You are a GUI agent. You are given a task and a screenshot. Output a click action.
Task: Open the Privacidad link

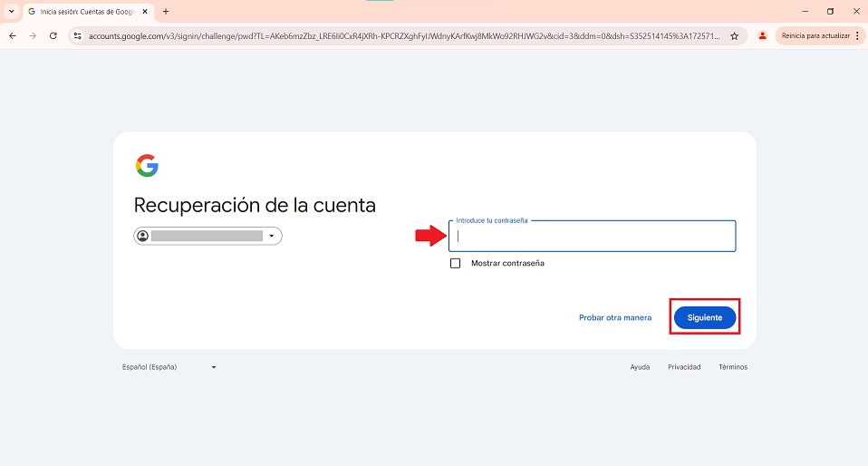[684, 367]
